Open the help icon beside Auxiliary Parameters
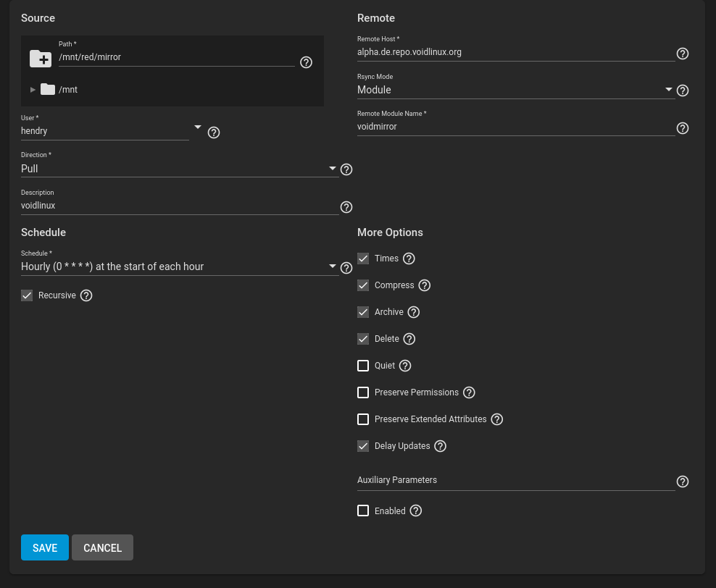Screen dimensions: 716x588 [682, 482]
